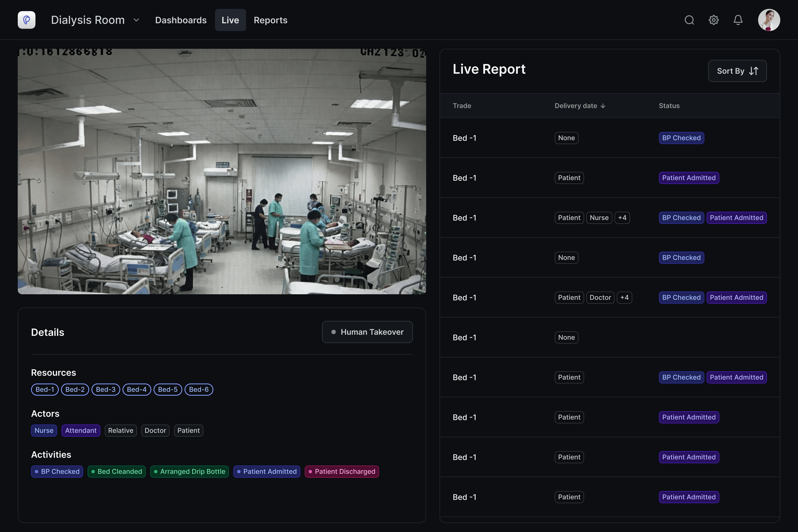This screenshot has height=532, width=798.
Task: Select Bed-3 resource chip
Action: [106, 389]
